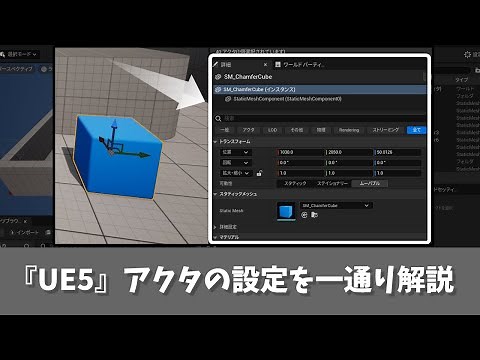Collapse the マテリアル section
480x360 pixels.
pyautogui.click(x=215, y=237)
